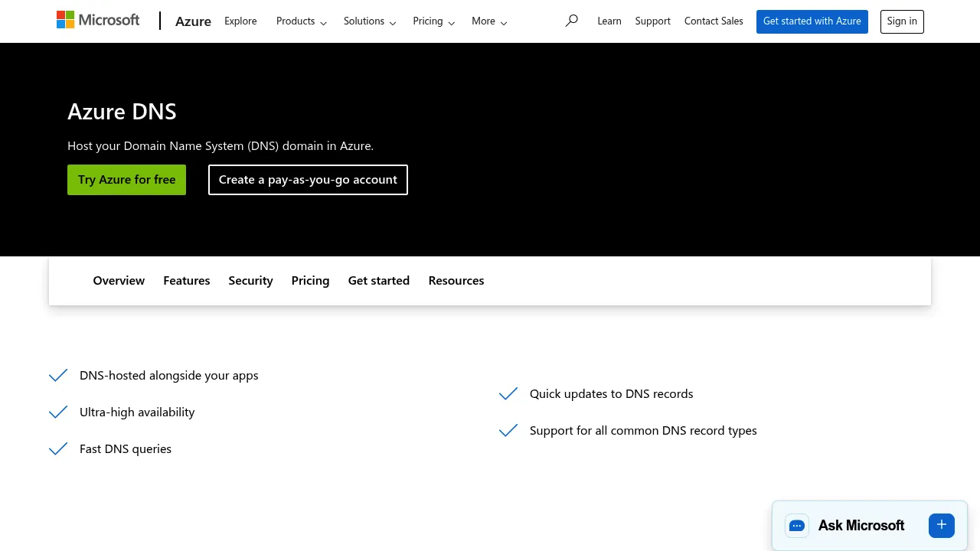Viewport: 980px width, 551px height.
Task: Click the Azure DNS page heading
Action: pos(122,112)
